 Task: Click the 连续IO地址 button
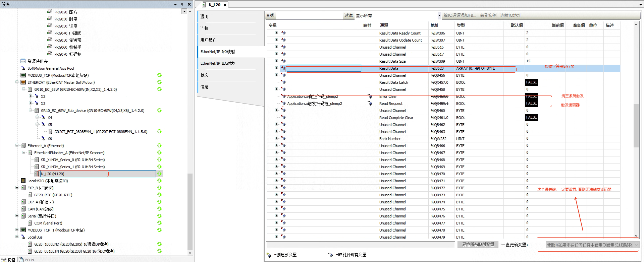click(x=511, y=15)
